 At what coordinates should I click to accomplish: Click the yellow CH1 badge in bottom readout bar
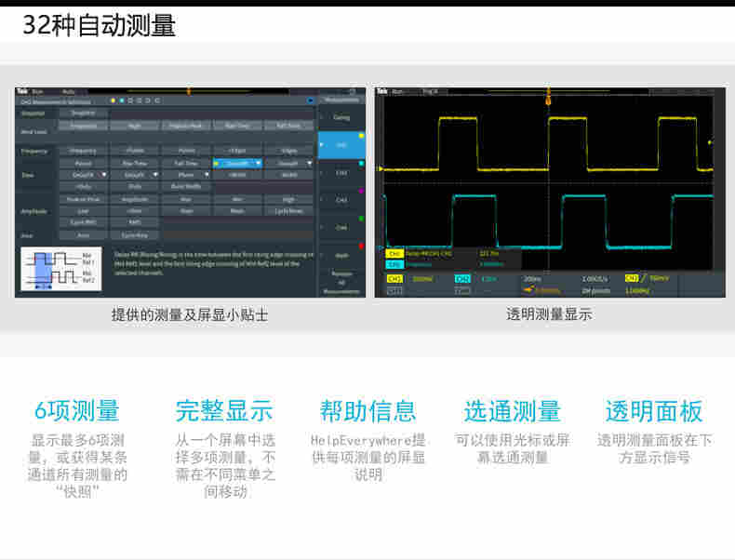(x=394, y=278)
